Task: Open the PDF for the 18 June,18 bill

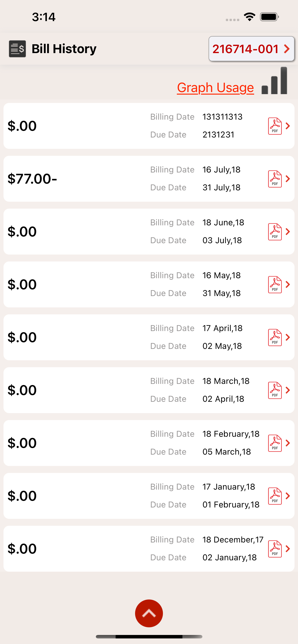Action: (x=275, y=232)
